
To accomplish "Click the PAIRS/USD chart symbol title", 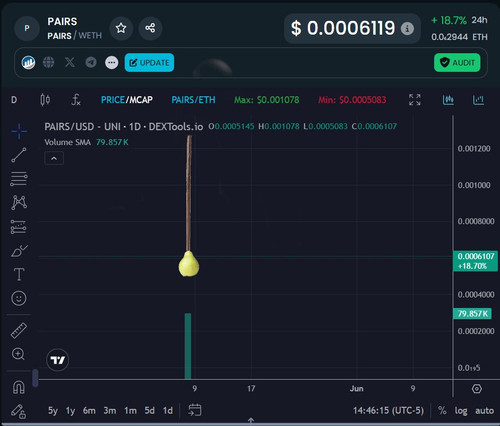I will [x=124, y=126].
